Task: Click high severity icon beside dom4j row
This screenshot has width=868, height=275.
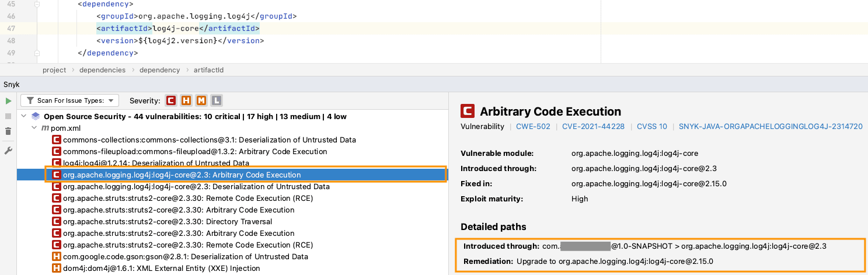Action: (x=57, y=268)
